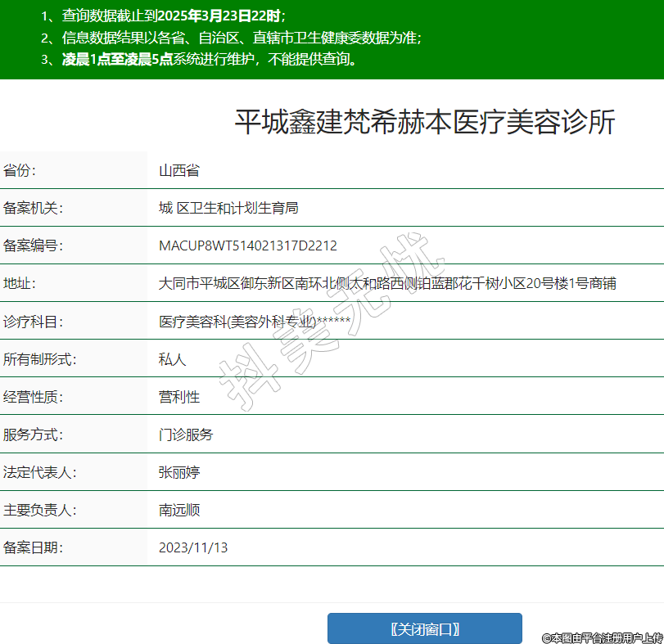
Task: Click the business nature value 营利性
Action: click(179, 397)
